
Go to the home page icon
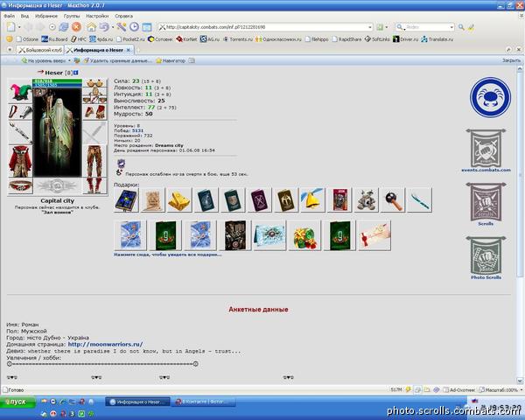pyautogui.click(x=91, y=27)
